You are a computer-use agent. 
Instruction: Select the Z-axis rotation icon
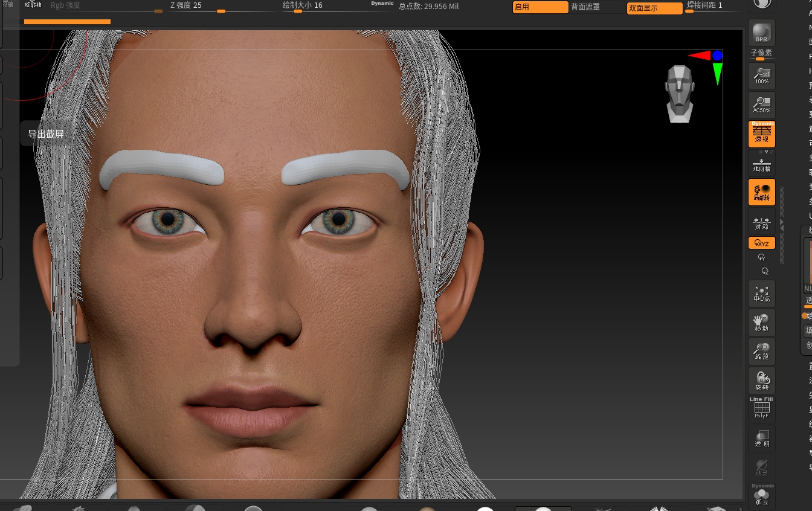point(765,271)
